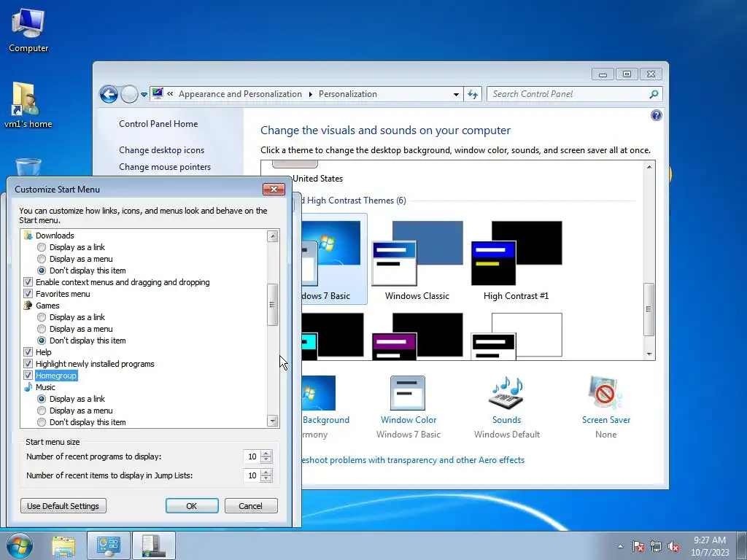Uncheck the Help checkbox
Image resolution: width=747 pixels, height=560 pixels.
tap(28, 352)
